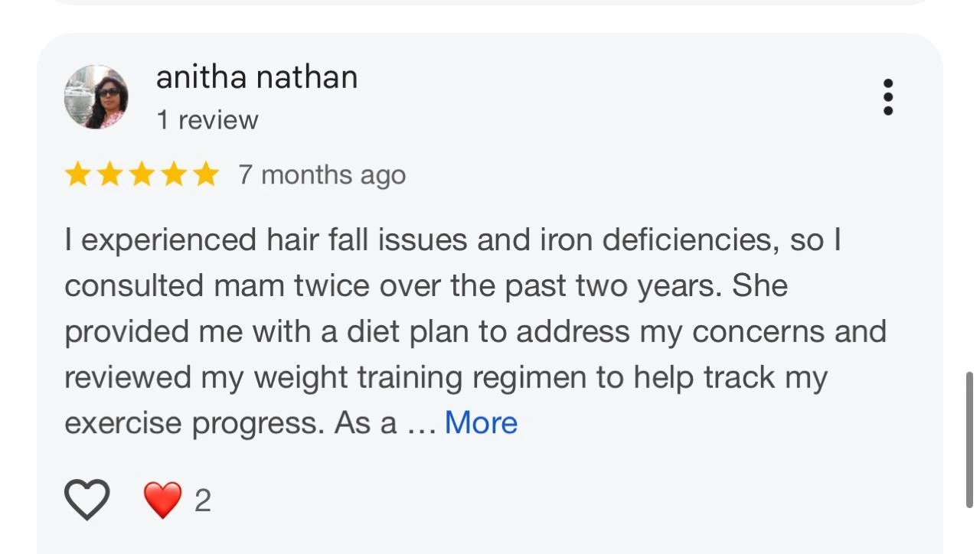Click the reviewer name anitha nathan

256,77
